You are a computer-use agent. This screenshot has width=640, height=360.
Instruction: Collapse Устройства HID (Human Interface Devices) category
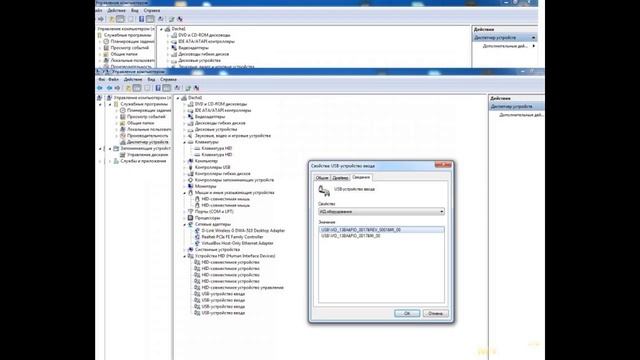click(x=184, y=256)
